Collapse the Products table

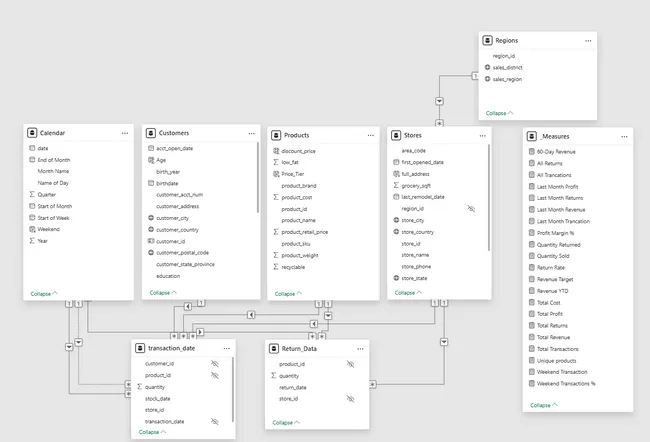[x=288, y=294]
